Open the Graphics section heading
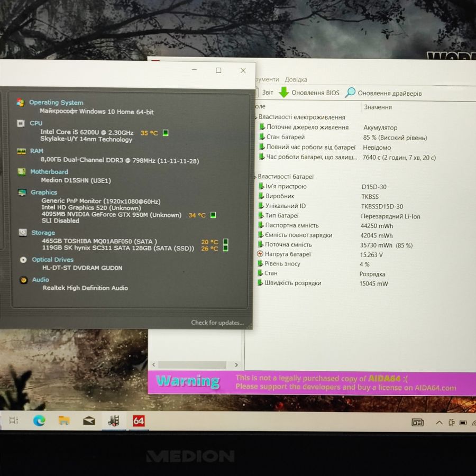Screen dimensions: 476x476 [44, 192]
